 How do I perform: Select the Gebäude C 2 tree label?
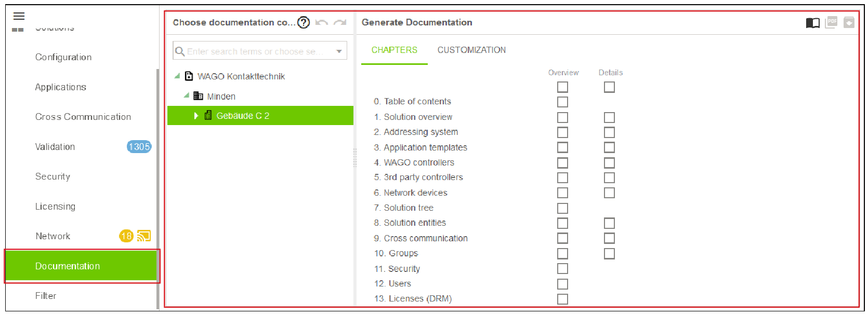(243, 116)
